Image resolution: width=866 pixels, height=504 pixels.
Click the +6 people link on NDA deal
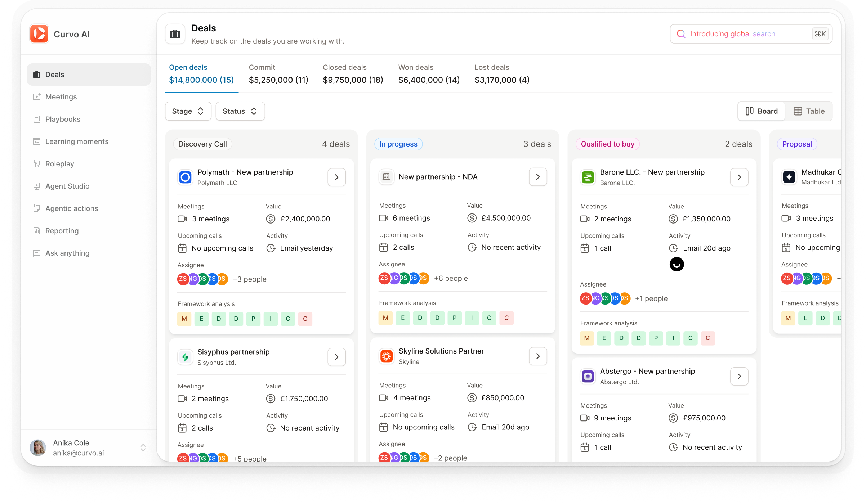coord(451,278)
